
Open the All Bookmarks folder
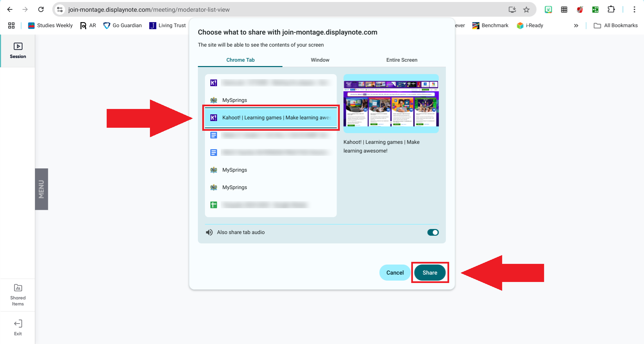pyautogui.click(x=615, y=25)
